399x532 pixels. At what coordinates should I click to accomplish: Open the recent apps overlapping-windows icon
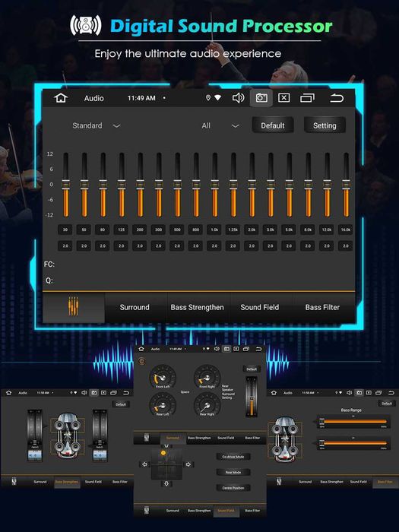tap(307, 98)
